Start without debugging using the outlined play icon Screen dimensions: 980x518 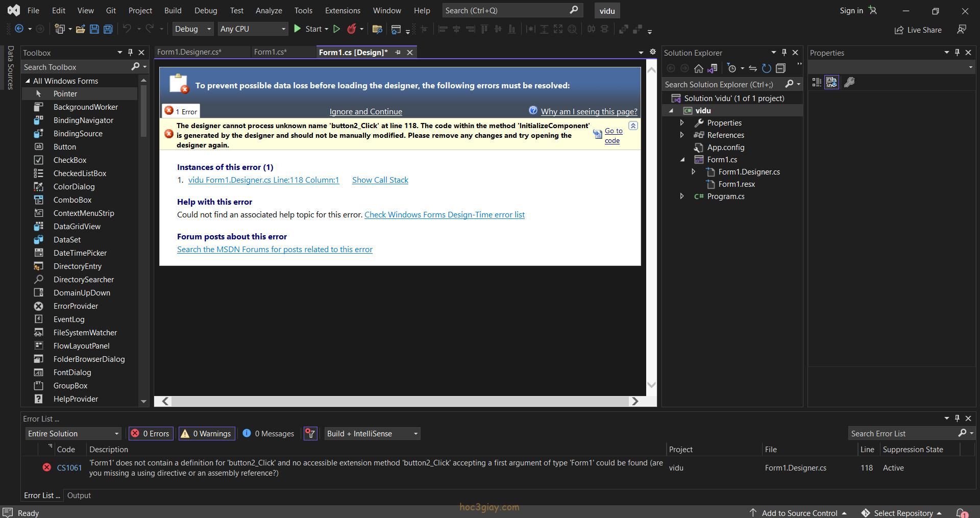(336, 29)
